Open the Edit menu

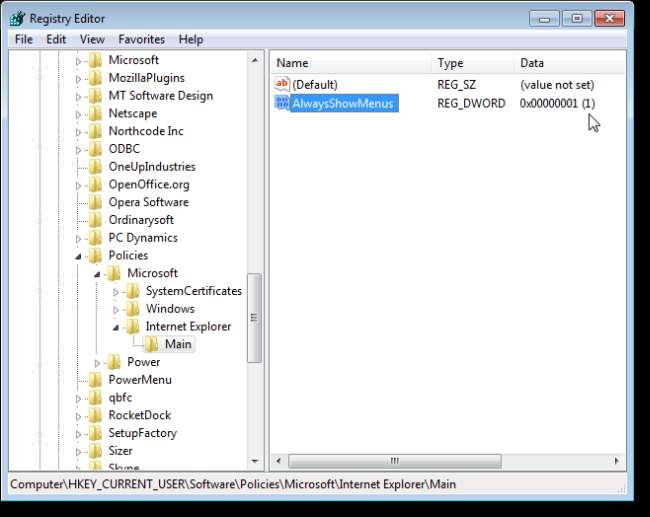pyautogui.click(x=56, y=39)
